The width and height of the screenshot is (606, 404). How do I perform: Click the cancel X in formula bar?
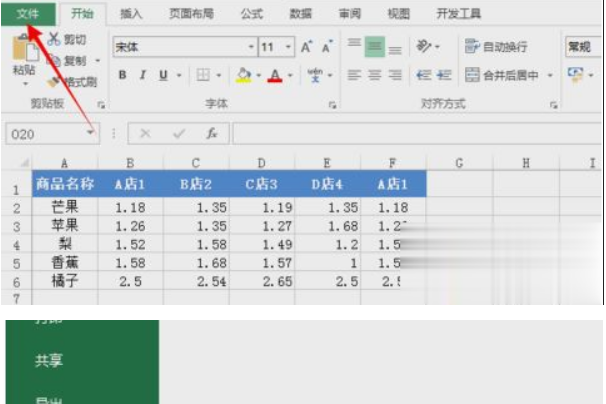point(145,134)
